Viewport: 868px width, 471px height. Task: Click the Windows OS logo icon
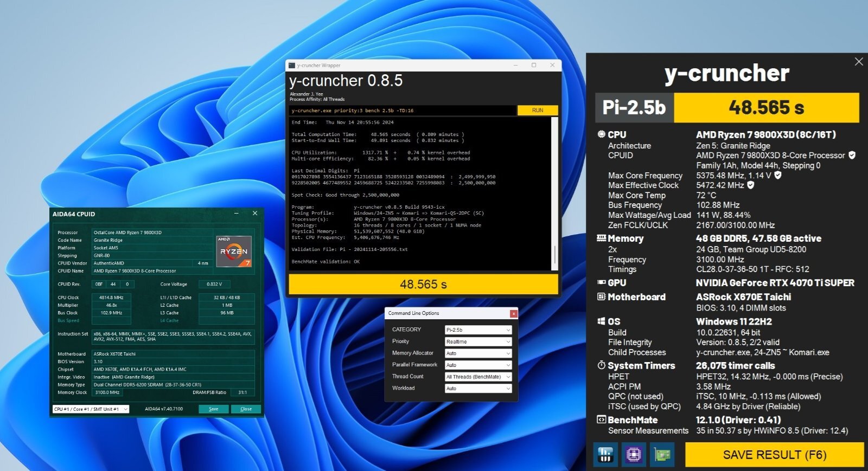pyautogui.click(x=601, y=321)
